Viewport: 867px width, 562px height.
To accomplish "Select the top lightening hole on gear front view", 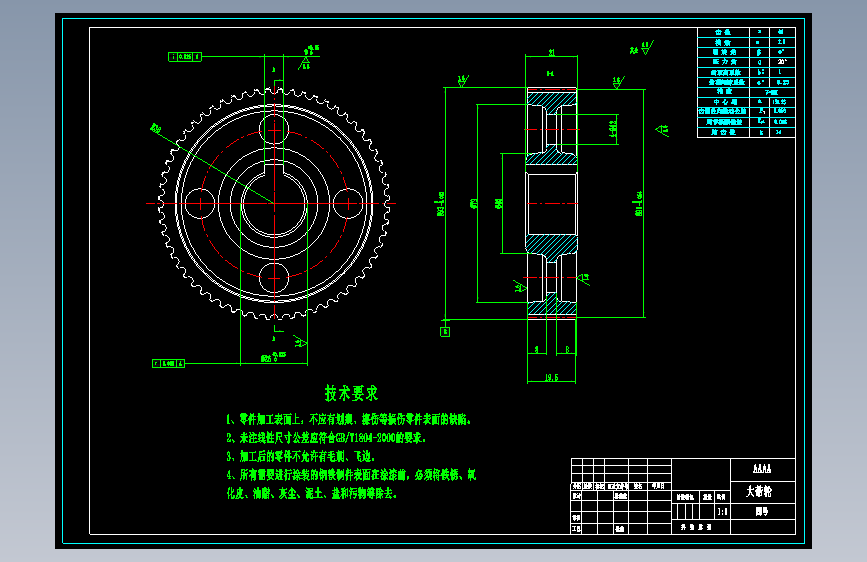I will tap(274, 130).
